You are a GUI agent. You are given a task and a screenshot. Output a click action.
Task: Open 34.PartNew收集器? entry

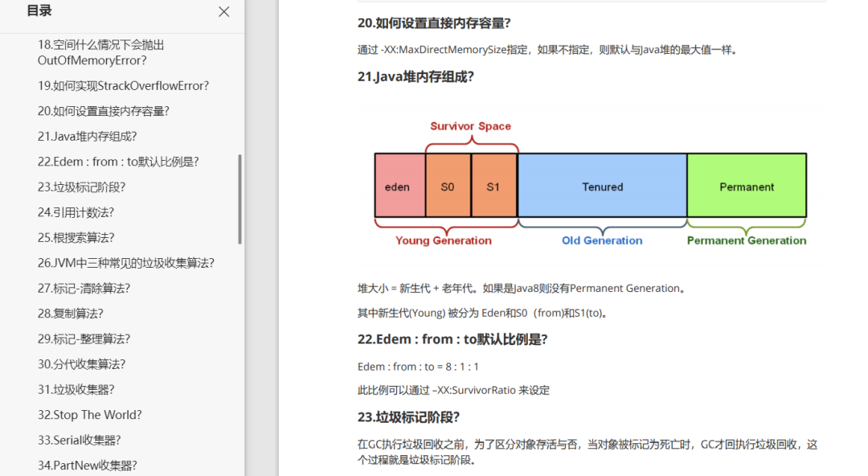click(x=87, y=466)
